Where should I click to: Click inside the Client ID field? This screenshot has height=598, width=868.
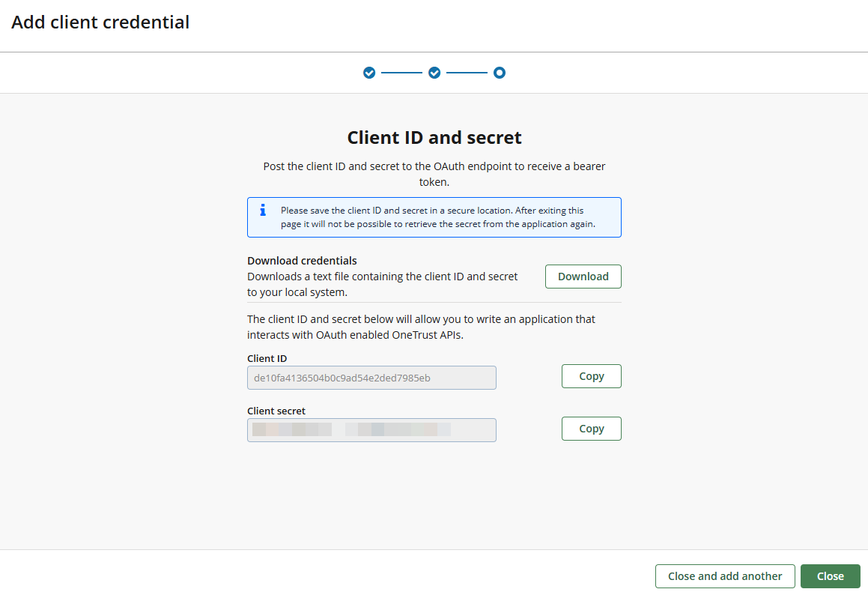click(x=371, y=378)
